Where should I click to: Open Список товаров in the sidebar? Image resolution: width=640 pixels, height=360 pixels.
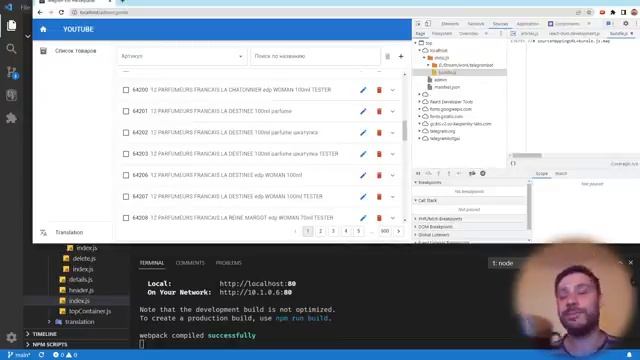tap(76, 51)
